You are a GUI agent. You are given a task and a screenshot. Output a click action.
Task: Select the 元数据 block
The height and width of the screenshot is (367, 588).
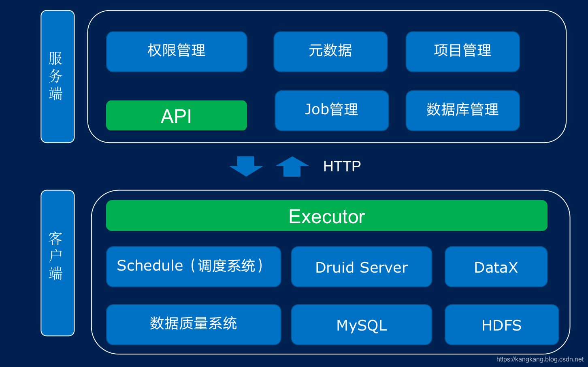[330, 52]
